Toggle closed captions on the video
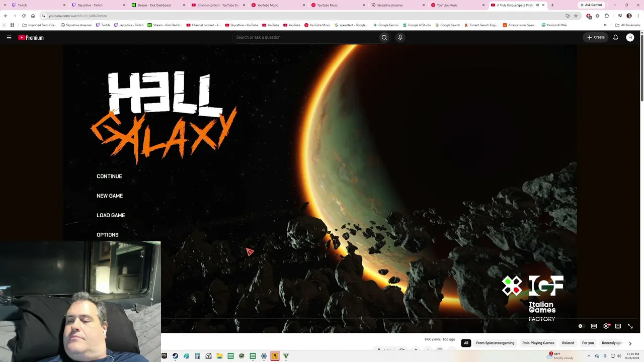The height and width of the screenshot is (362, 644). pyautogui.click(x=594, y=326)
